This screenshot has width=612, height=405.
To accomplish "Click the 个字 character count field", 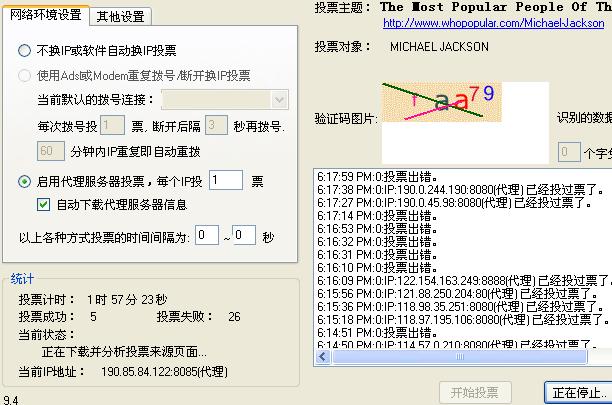I will click(x=568, y=152).
